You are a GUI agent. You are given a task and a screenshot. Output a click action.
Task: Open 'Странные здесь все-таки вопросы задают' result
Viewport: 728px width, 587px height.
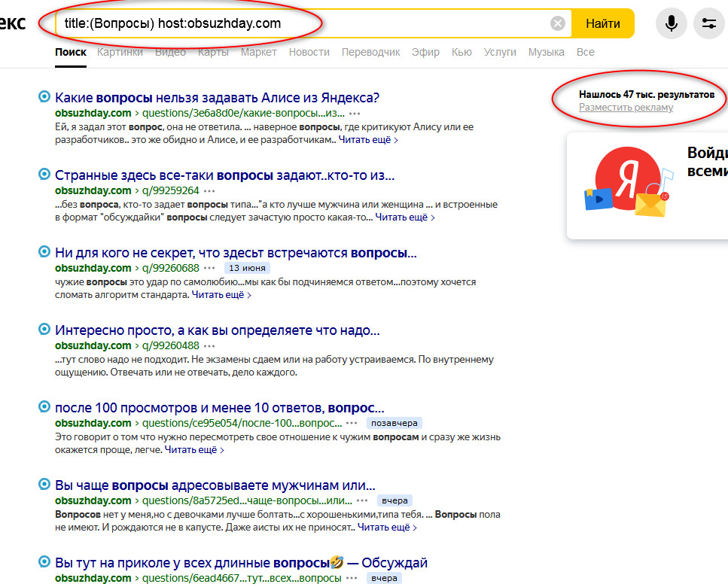tap(224, 175)
